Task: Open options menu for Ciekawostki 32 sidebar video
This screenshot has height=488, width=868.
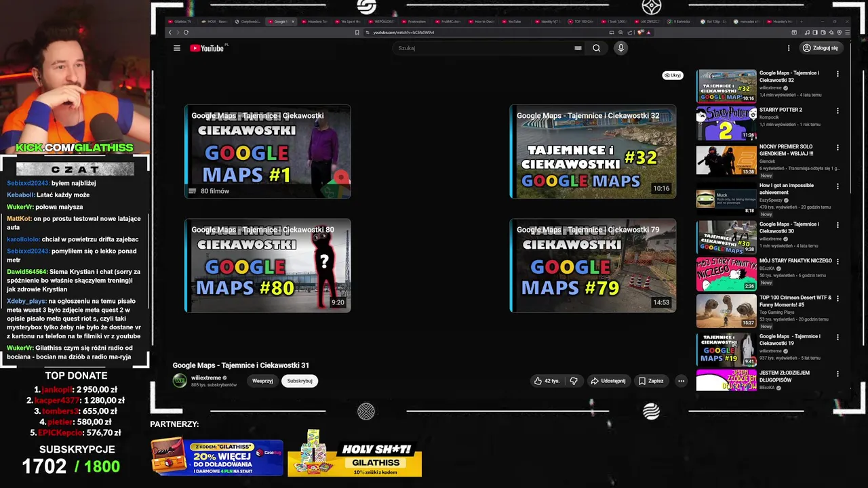Action: pos(837,74)
